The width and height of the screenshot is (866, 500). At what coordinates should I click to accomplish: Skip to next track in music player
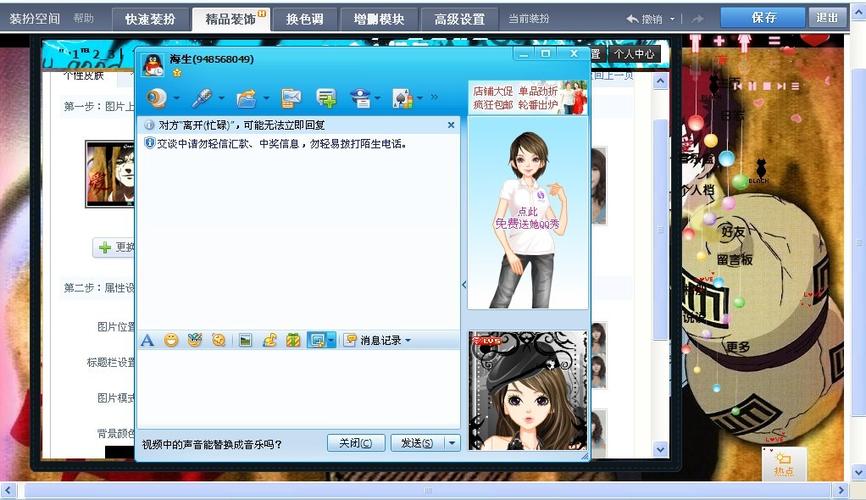coord(781,86)
